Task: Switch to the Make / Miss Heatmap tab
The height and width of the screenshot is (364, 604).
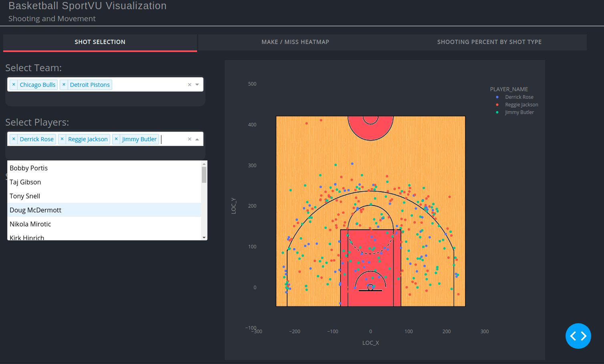Action: (295, 42)
